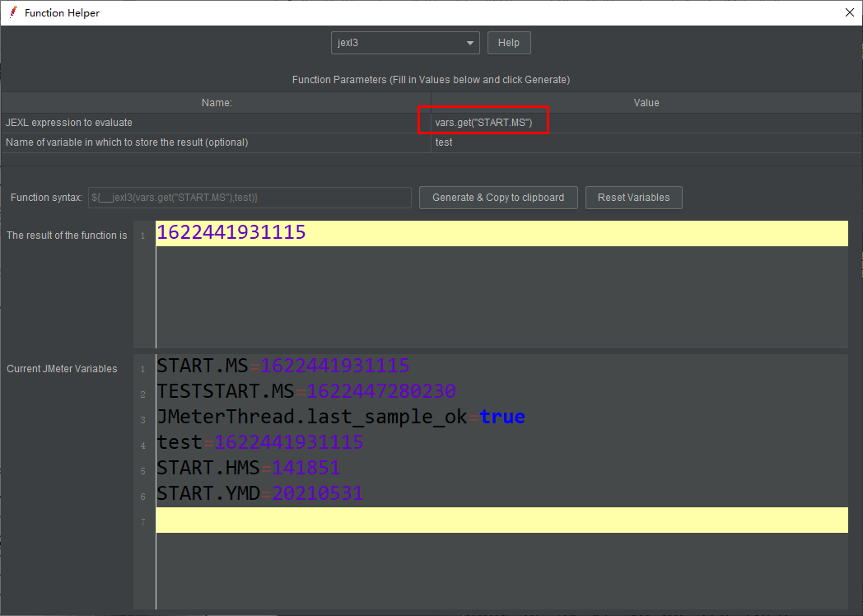Close the Function Helper window
The height and width of the screenshot is (616, 863).
point(849,12)
